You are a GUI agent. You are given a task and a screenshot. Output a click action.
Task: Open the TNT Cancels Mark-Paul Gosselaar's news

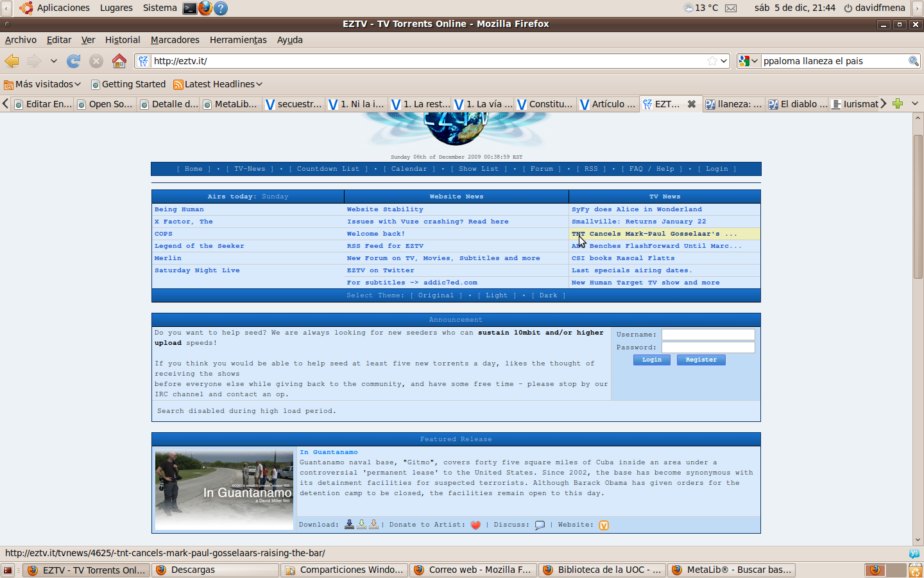pyautogui.click(x=654, y=234)
